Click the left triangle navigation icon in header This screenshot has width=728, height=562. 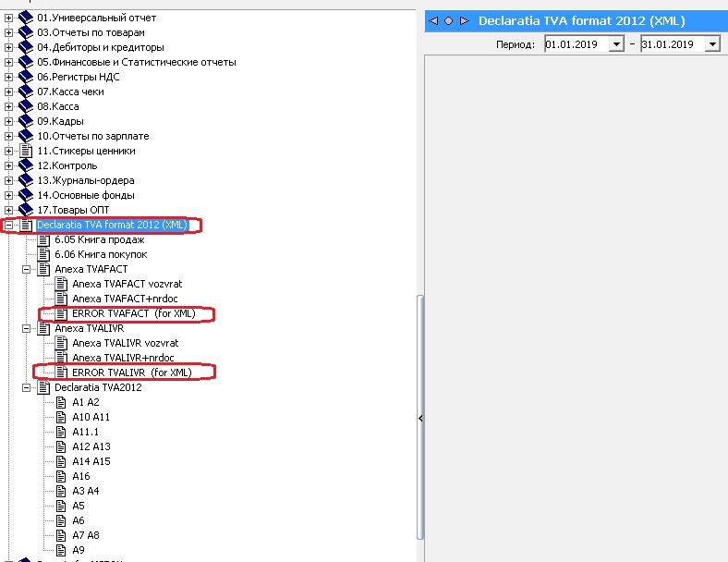[433, 21]
